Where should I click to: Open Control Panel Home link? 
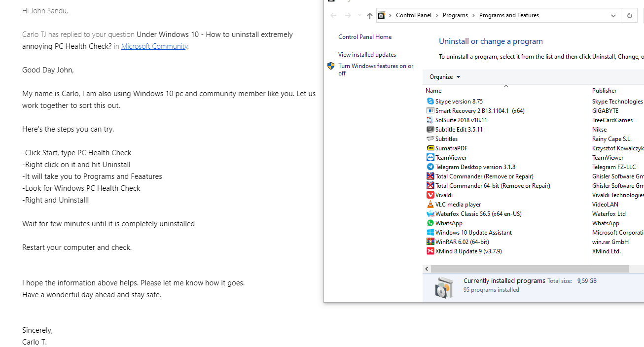coord(365,37)
